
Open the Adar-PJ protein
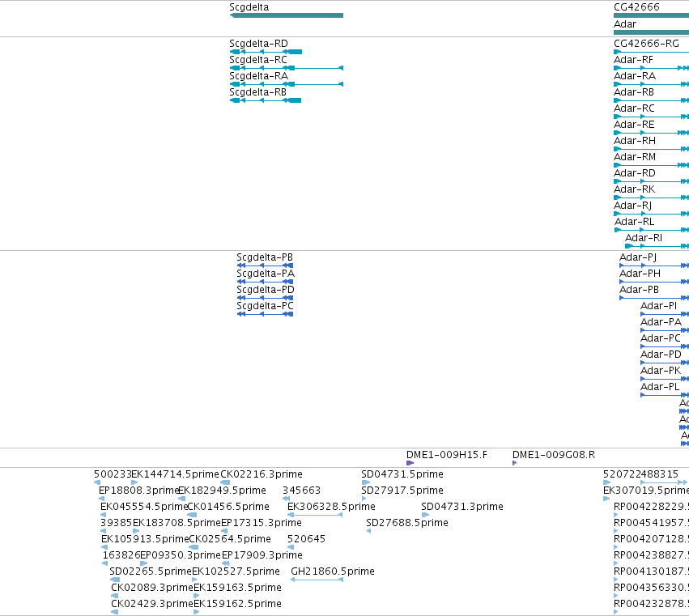pos(638,257)
